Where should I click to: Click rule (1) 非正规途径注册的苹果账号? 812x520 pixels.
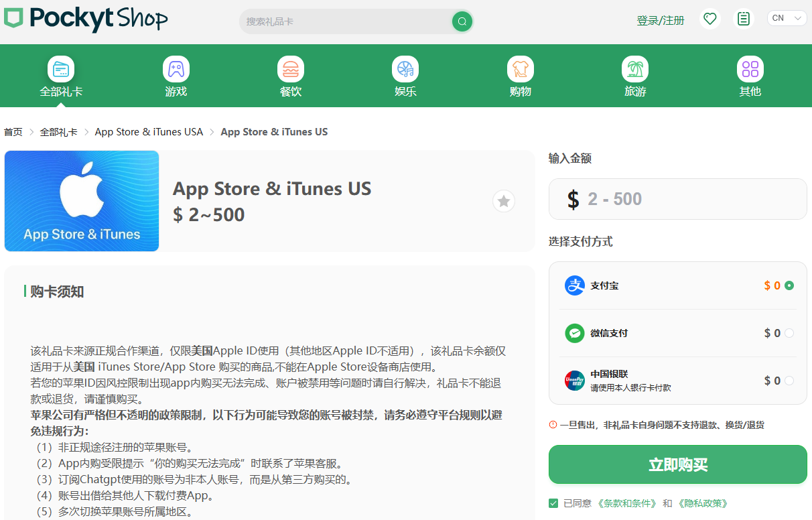(113, 448)
